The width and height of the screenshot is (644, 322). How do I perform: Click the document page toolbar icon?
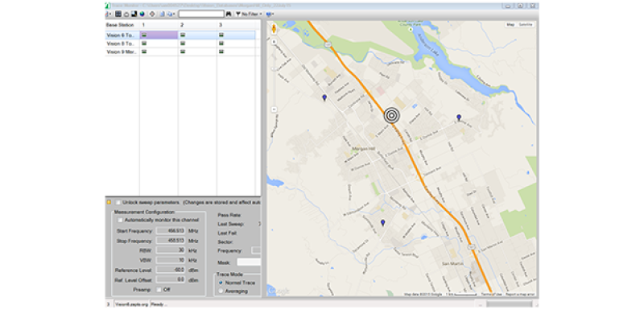coord(163,14)
